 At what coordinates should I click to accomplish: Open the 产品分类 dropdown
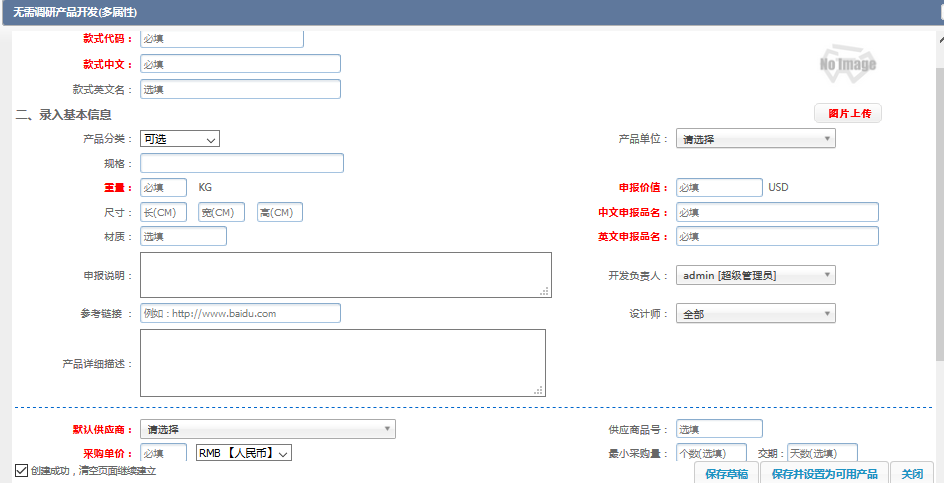[180, 139]
